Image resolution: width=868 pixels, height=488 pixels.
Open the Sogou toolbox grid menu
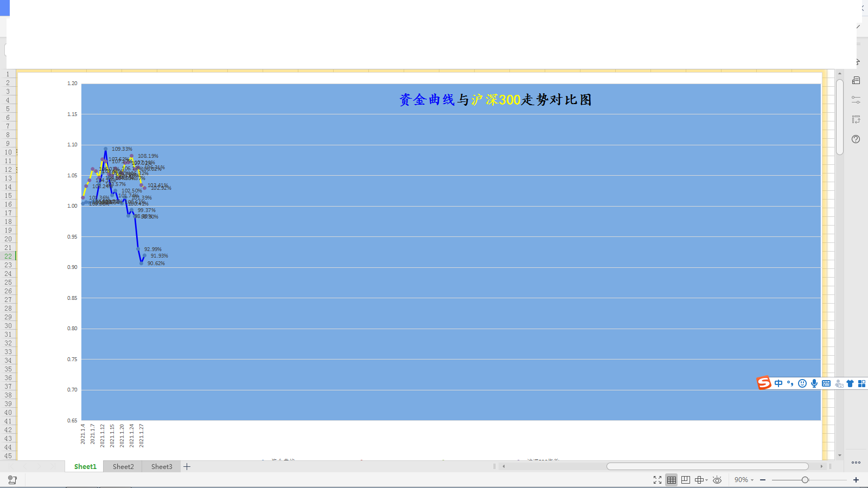point(863,383)
